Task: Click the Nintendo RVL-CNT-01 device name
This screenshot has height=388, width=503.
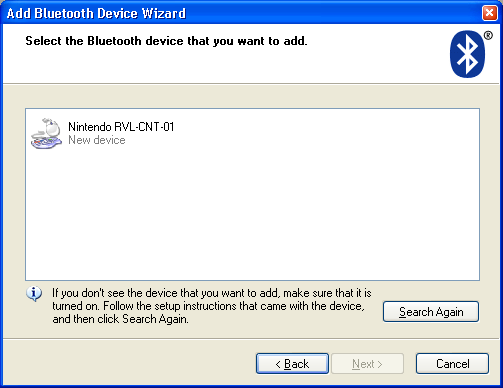Action: coord(121,127)
